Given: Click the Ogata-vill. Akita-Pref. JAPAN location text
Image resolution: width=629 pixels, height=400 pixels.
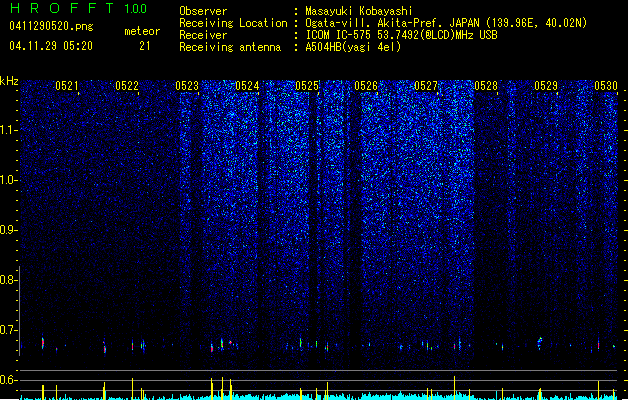Looking at the screenshot, I should pos(446,23).
